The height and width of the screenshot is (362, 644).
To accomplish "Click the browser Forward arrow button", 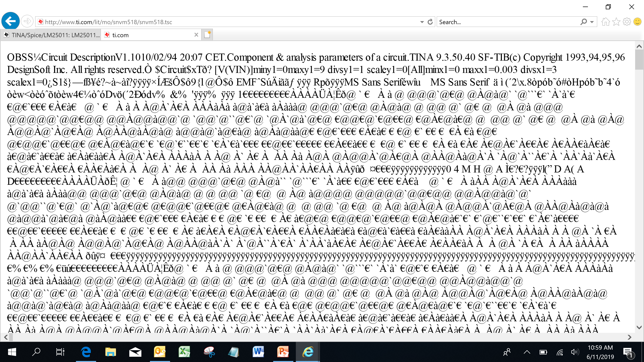I will click(x=27, y=21).
